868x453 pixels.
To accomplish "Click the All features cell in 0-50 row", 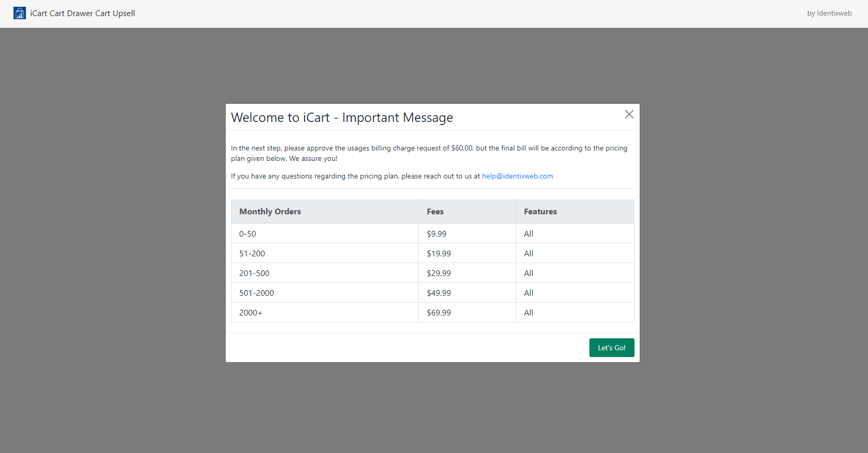I will coord(575,234).
